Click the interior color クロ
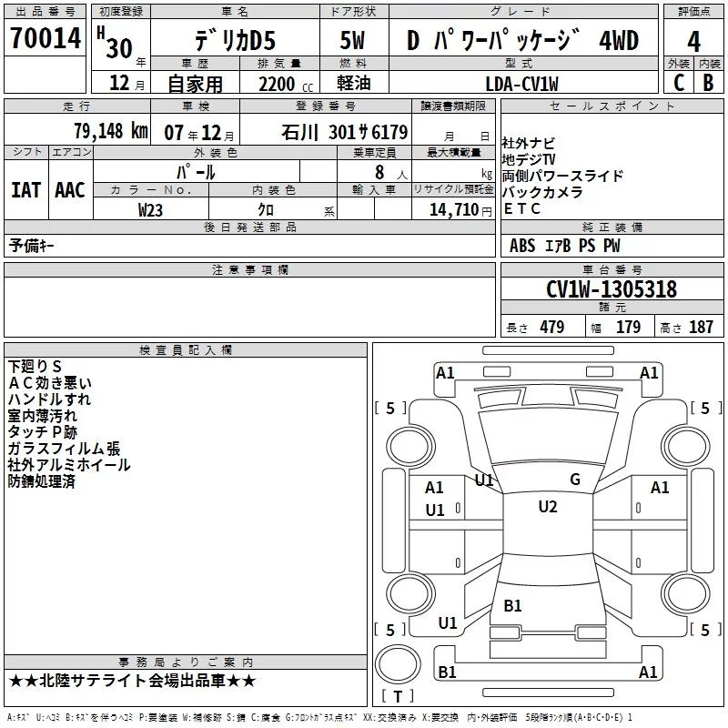This screenshot has height=728, width=728. (266, 209)
